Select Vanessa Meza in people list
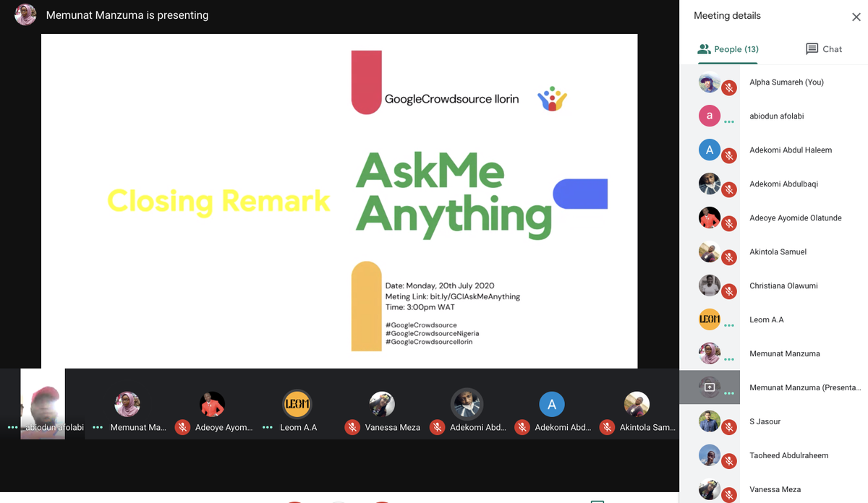The image size is (868, 503). tap(775, 490)
